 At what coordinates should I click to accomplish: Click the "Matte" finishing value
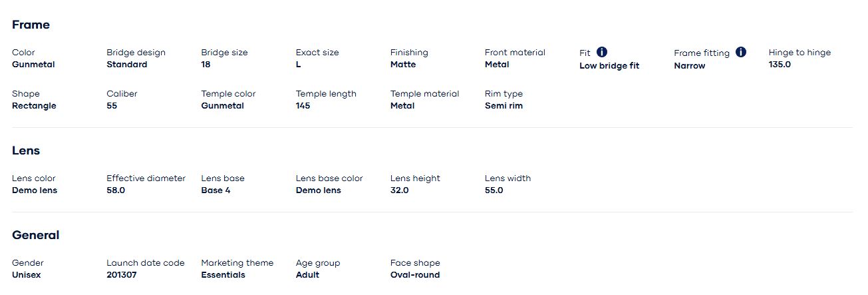(403, 65)
